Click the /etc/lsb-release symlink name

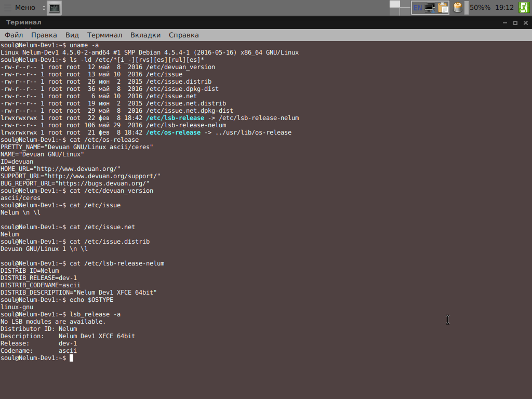point(175,118)
